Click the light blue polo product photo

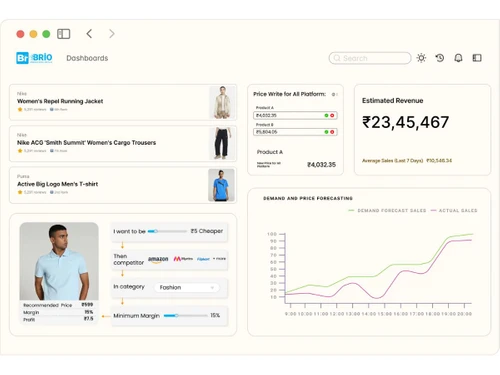pos(59,261)
